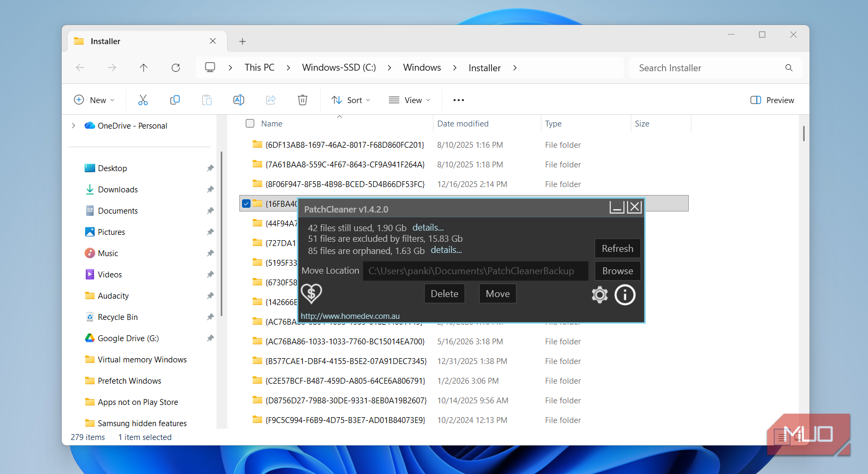
Task: Open the Sort dropdown
Action: pos(350,100)
